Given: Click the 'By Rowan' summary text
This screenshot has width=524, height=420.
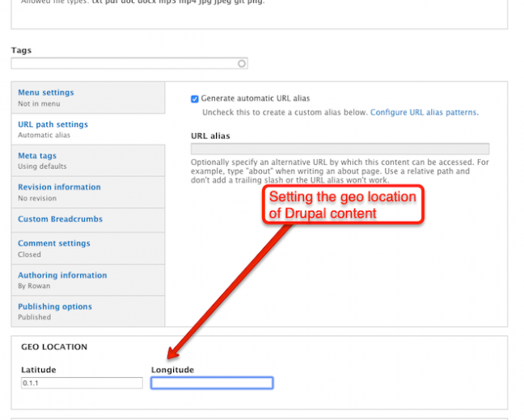Looking at the screenshot, I should click(x=34, y=286).
